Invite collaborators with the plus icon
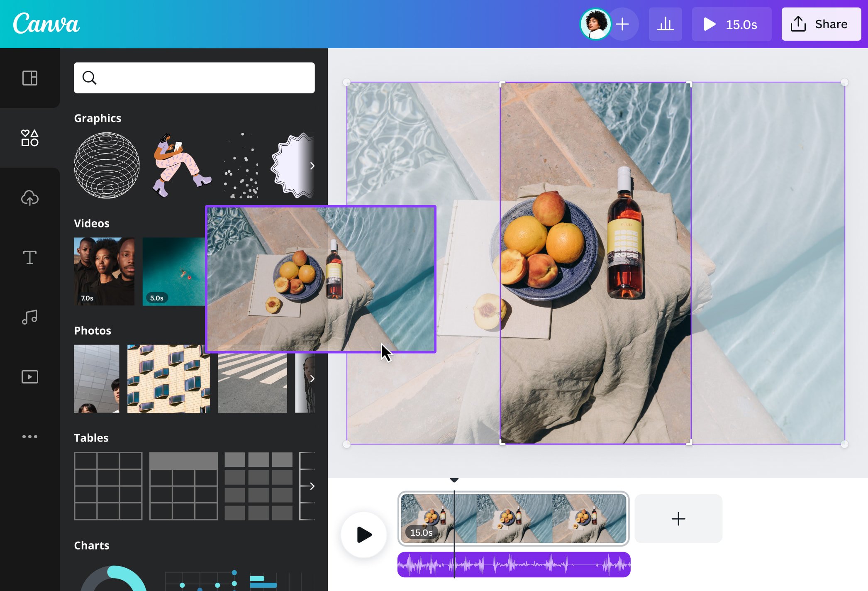Screen dimensions: 868x591 [x=623, y=24]
